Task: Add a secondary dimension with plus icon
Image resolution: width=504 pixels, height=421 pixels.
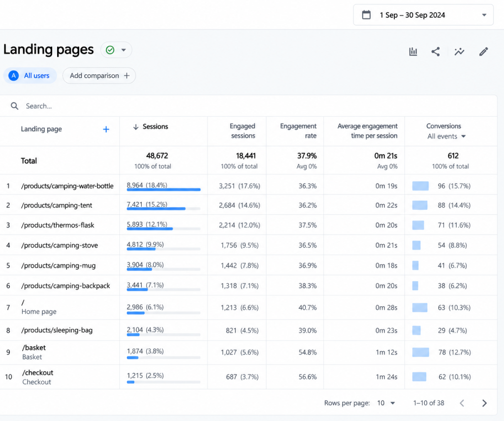Action: [x=106, y=130]
